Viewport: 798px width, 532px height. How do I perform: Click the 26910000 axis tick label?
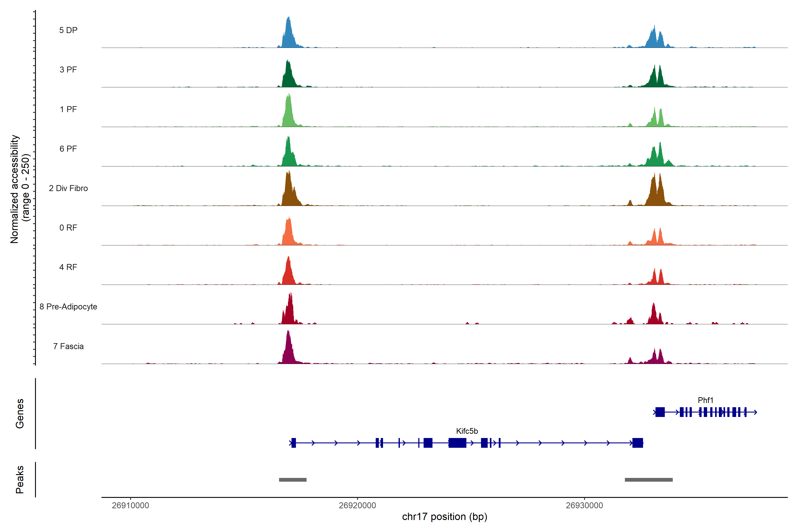click(130, 506)
